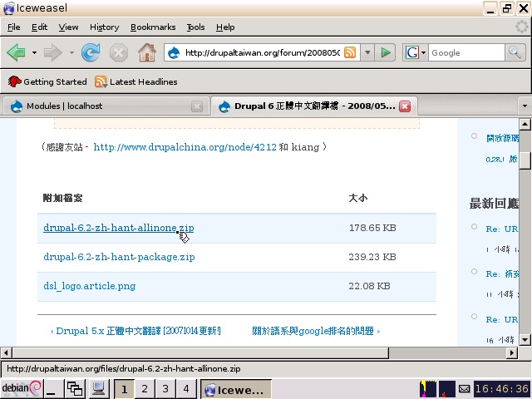Open the History menu
Image resolution: width=532 pixels, height=399 pixels.
(x=104, y=27)
